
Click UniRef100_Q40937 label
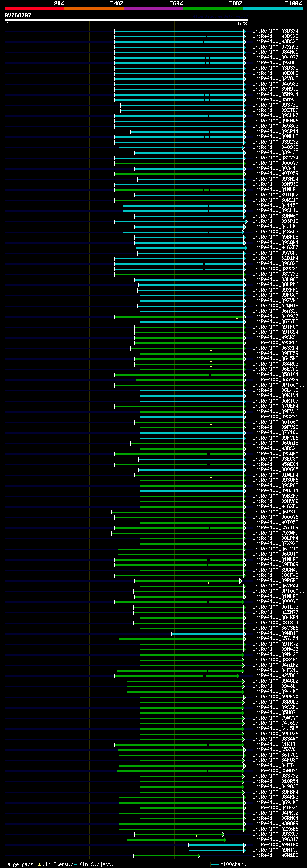coord(275,316)
